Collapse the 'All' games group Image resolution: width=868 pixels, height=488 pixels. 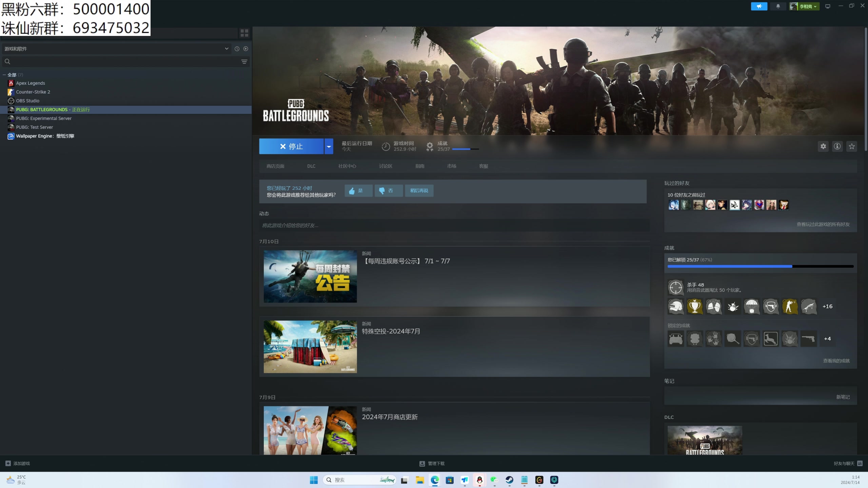coord(4,75)
